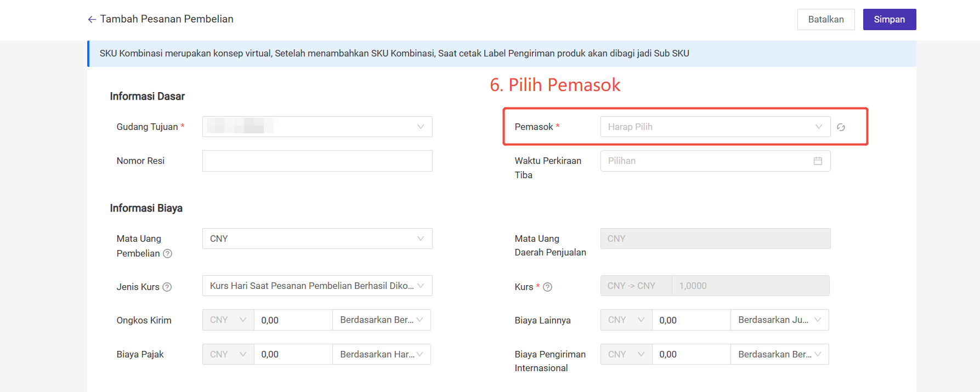The height and width of the screenshot is (392, 980).
Task: Click the Biaya Pajak amount field
Action: 293,354
